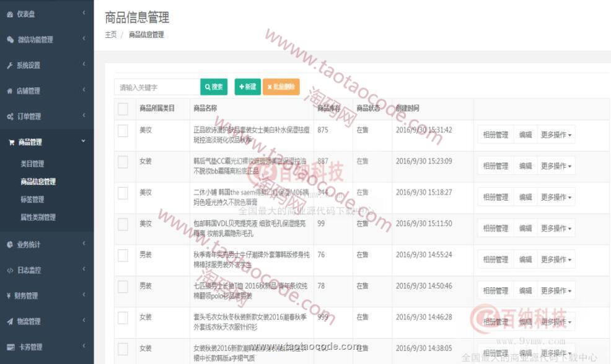
Task: Open 类目管理 in the sidebar submenu
Action: 32,164
